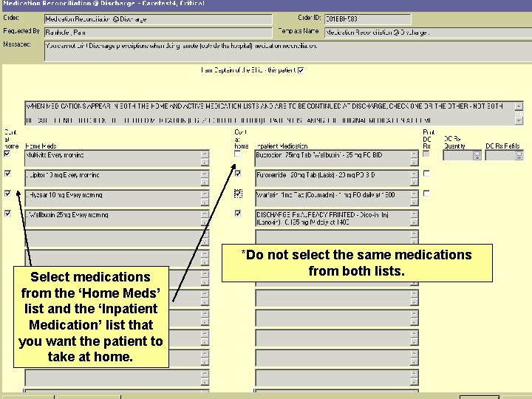Screen dimensions: 532x399
Task: Open the DC Rx Refills dropdown
Action: tap(519, 155)
